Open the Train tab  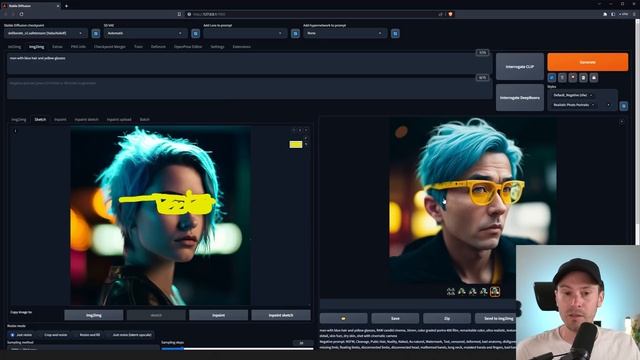[138, 47]
